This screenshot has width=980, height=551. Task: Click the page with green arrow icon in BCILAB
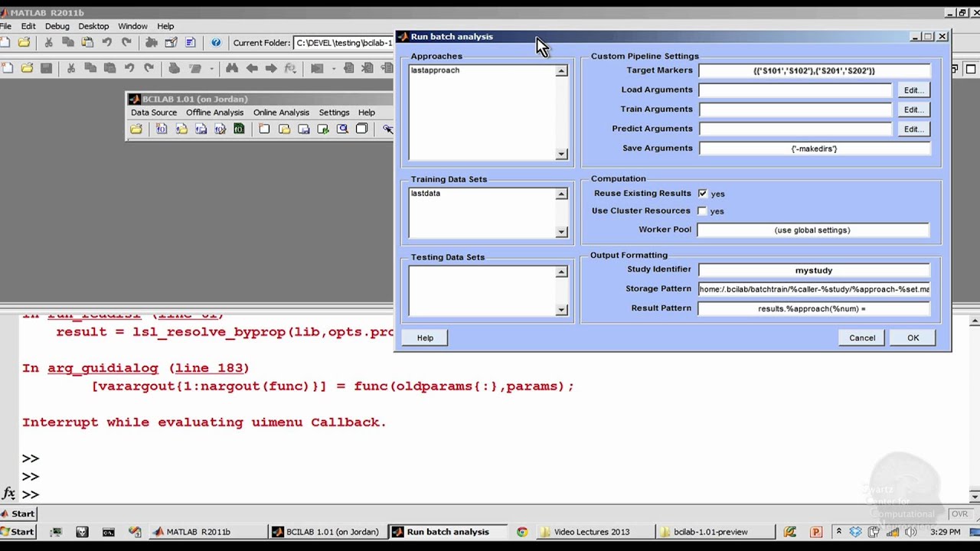click(x=323, y=129)
